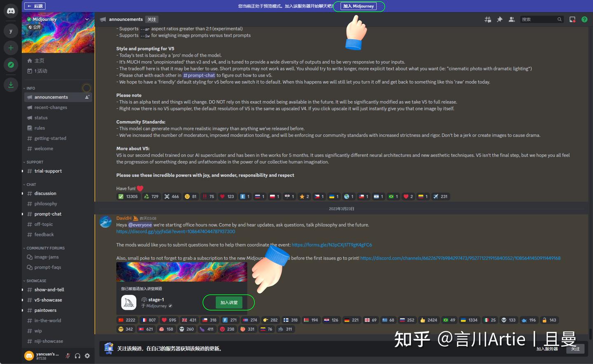The width and height of the screenshot is (593, 364).
Task: Open the getting-started channel
Action: pos(58,138)
